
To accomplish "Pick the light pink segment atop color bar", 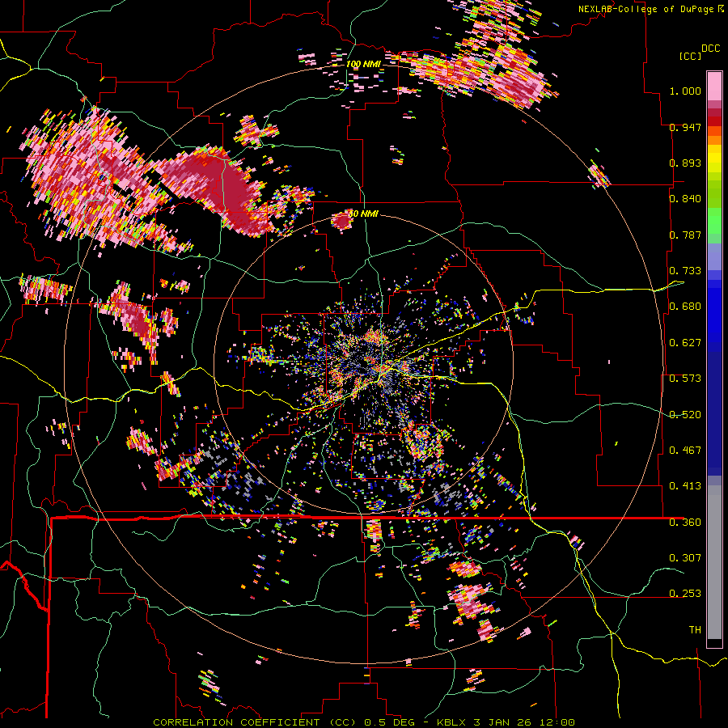I will tap(714, 86).
